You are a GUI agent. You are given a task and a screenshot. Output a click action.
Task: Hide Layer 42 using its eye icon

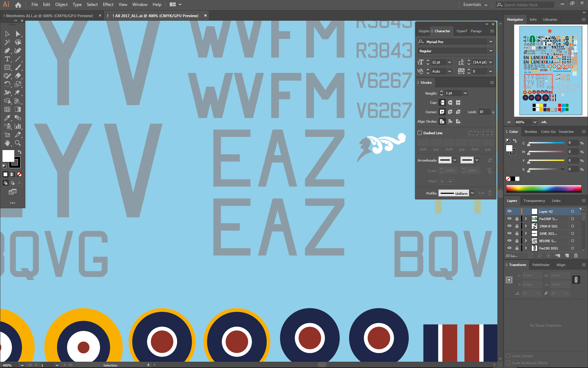[x=509, y=211]
